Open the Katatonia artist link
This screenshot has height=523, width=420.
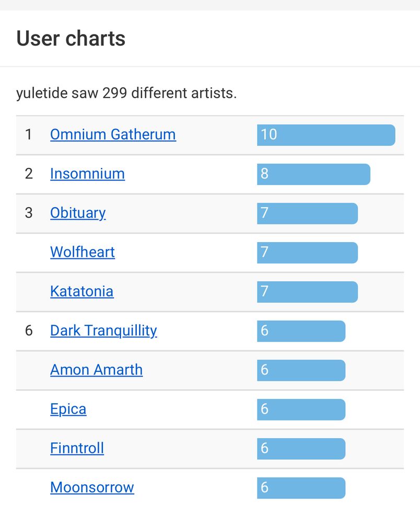81,291
